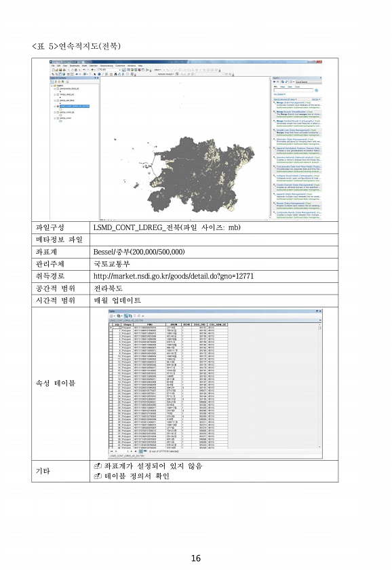Click the Full Extent globe icon

[x=64, y=74]
